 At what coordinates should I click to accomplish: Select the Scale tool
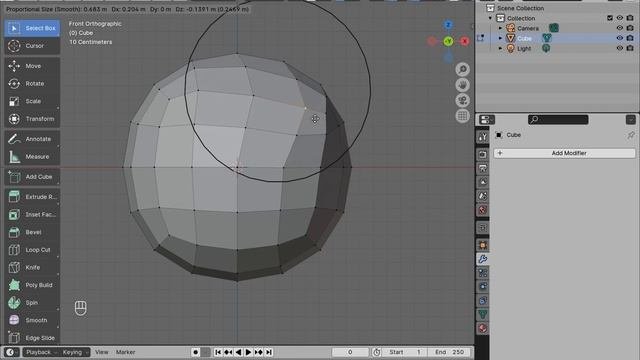click(x=32, y=101)
